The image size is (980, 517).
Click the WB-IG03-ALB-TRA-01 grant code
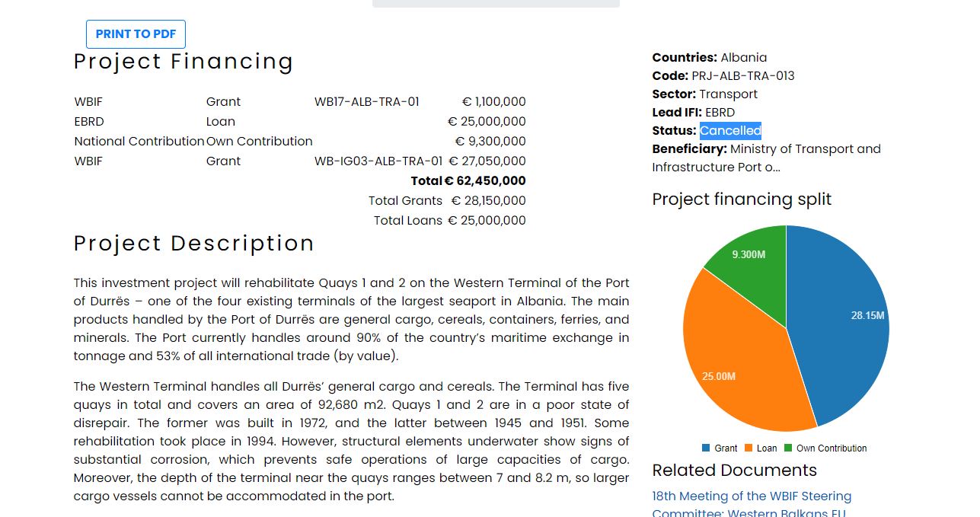(378, 161)
